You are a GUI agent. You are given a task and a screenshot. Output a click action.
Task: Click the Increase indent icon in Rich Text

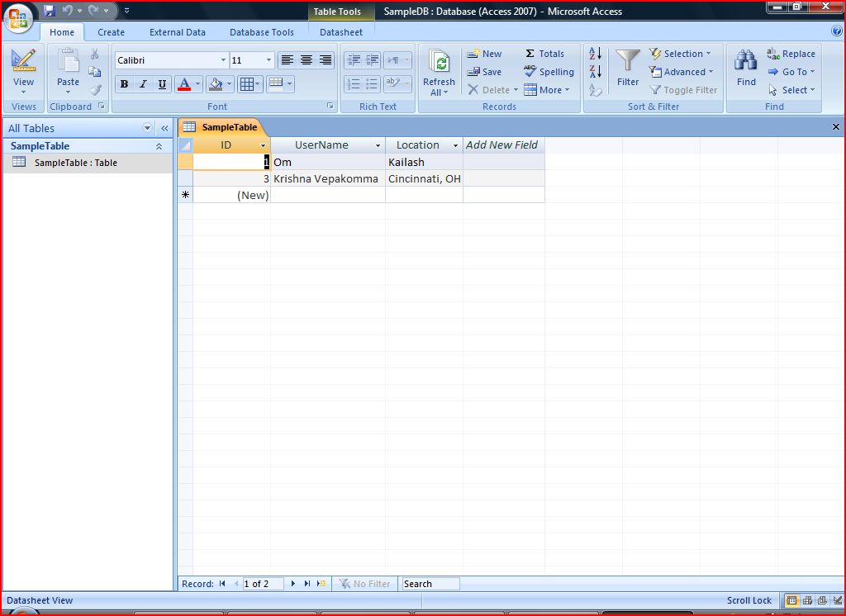(373, 60)
